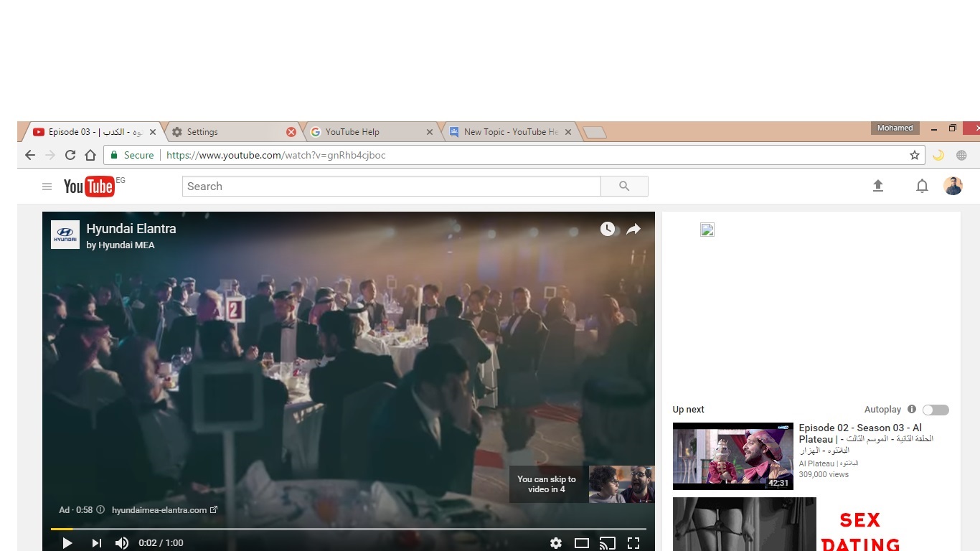
Task: Open the Hyundai Elantra ad title
Action: [131, 229]
